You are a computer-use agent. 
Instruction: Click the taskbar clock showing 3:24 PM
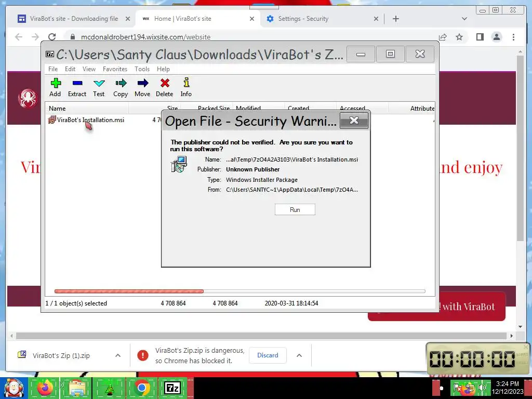[508, 388]
